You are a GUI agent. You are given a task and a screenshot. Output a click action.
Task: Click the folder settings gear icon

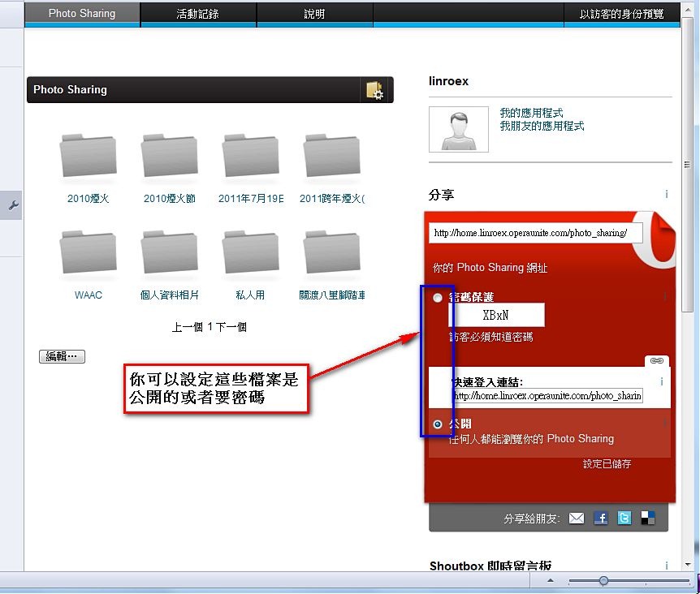click(374, 90)
